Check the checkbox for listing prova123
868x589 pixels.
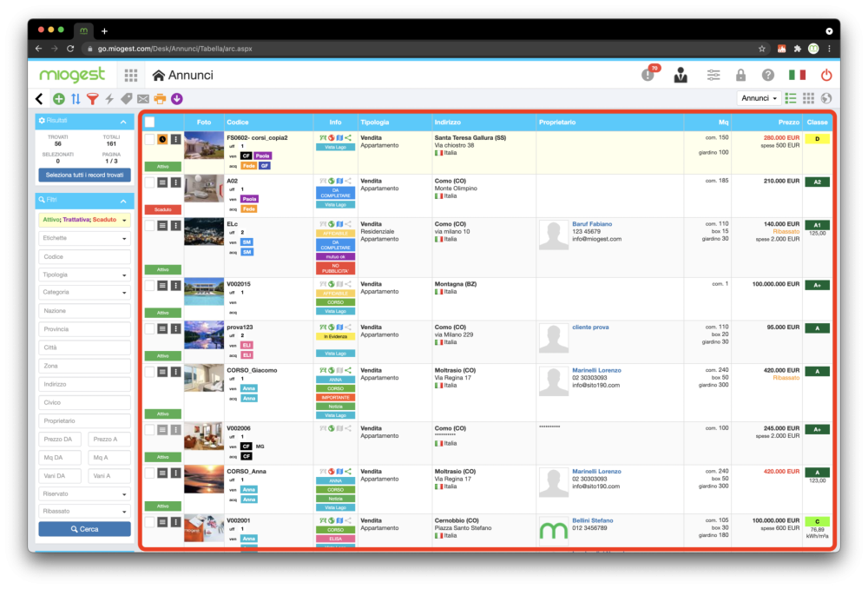(x=149, y=328)
